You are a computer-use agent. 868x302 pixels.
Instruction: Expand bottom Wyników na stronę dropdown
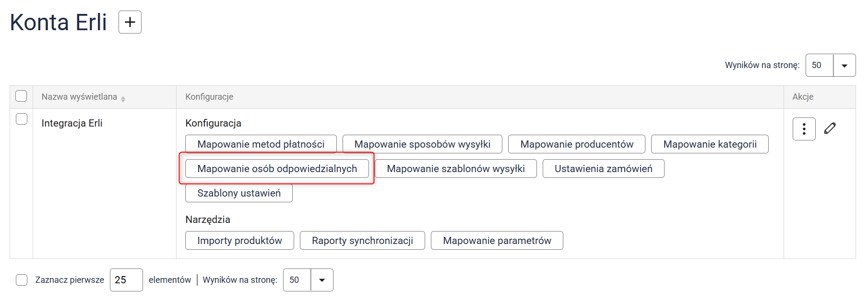pyautogui.click(x=322, y=280)
